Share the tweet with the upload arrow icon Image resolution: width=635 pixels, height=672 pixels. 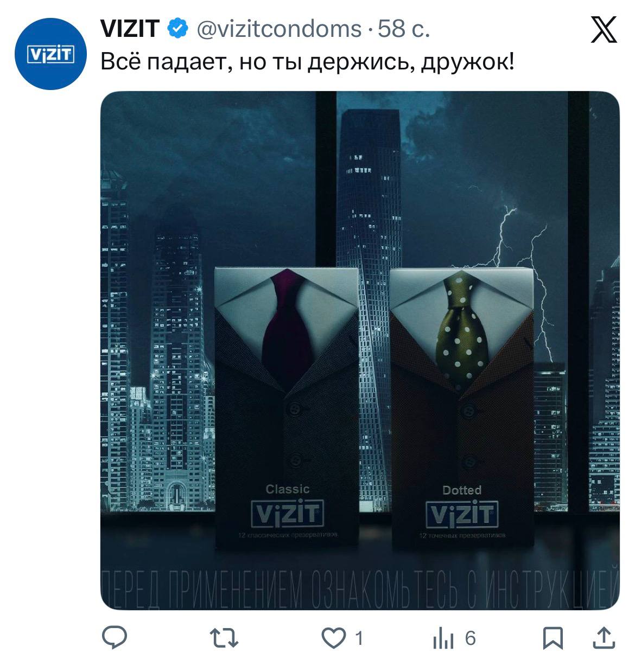[x=604, y=637]
